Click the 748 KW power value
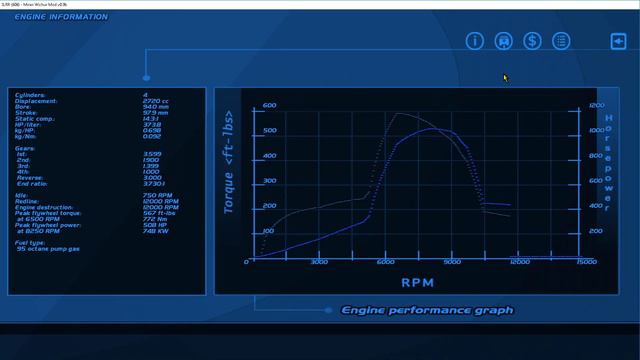The height and width of the screenshot is (360, 640). click(155, 231)
